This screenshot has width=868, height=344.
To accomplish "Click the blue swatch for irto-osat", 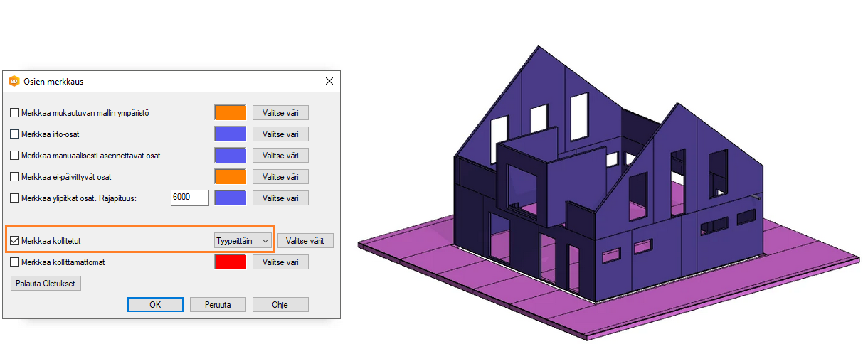I will click(230, 134).
